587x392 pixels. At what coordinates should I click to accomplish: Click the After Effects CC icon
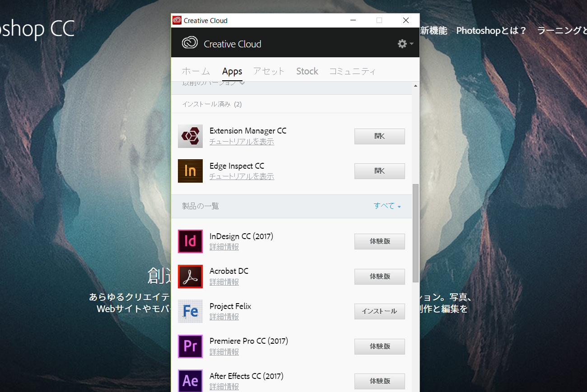pos(190,381)
